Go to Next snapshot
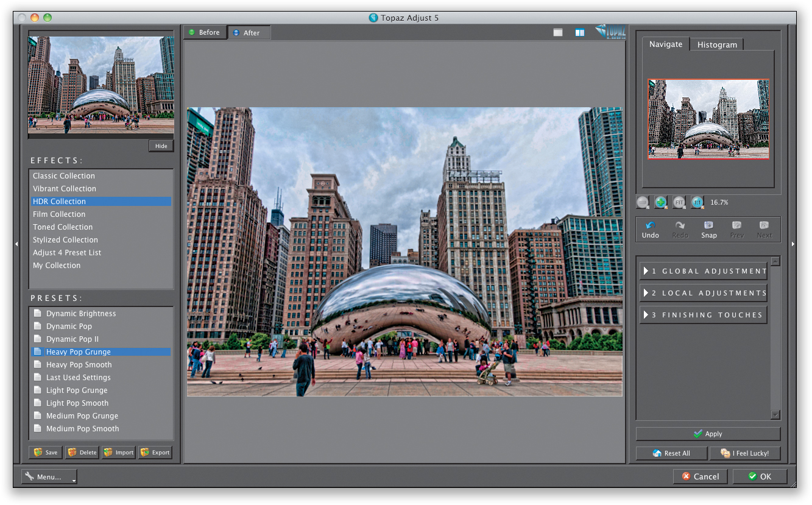Viewport: 812px width, 505px height. [764, 230]
